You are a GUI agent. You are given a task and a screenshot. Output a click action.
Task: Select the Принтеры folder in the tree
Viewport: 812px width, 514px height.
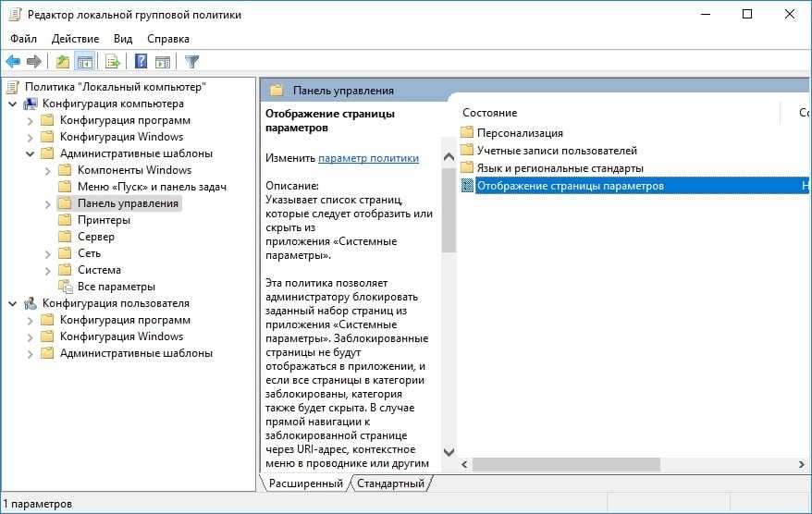[x=104, y=220]
